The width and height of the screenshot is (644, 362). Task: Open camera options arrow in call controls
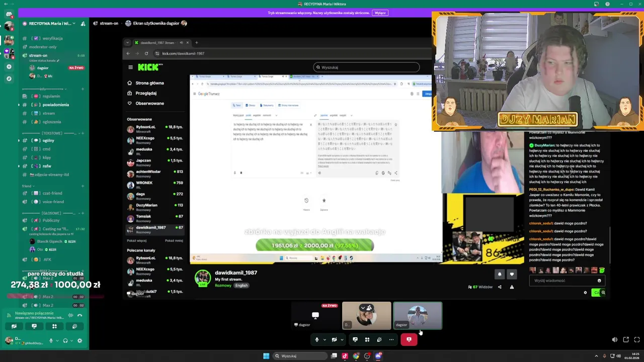tap(342, 339)
